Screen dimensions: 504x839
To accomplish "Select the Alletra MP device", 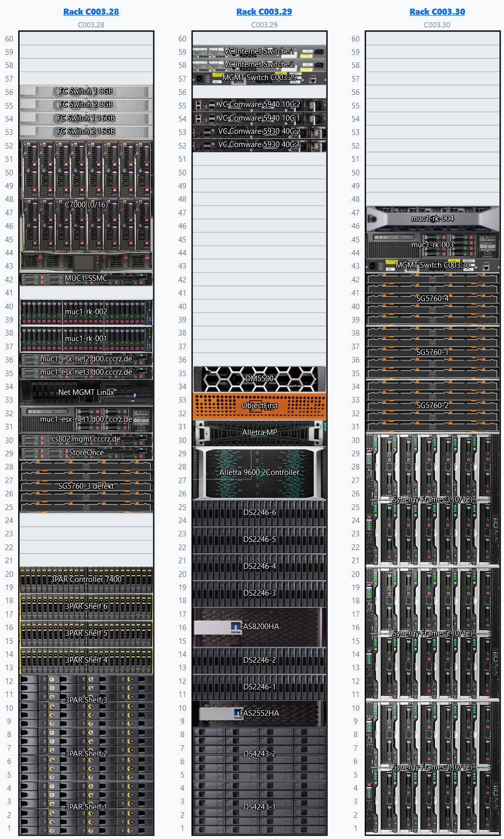I will [x=259, y=433].
